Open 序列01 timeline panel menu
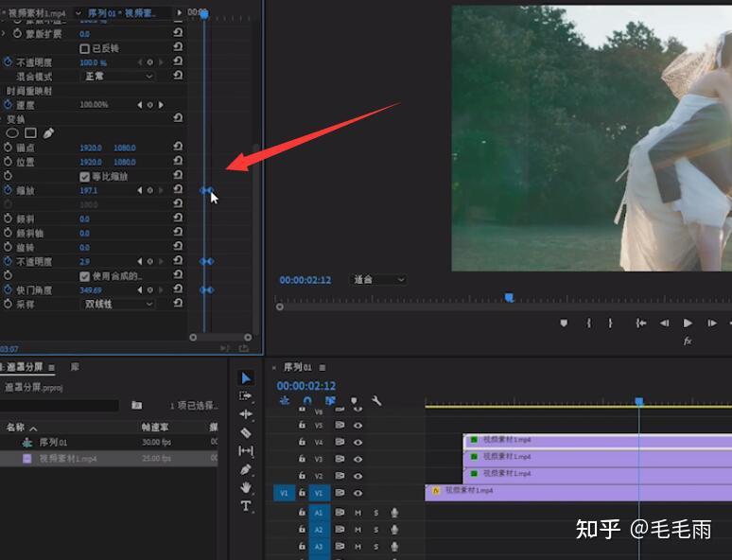The width and height of the screenshot is (732, 560). (322, 368)
